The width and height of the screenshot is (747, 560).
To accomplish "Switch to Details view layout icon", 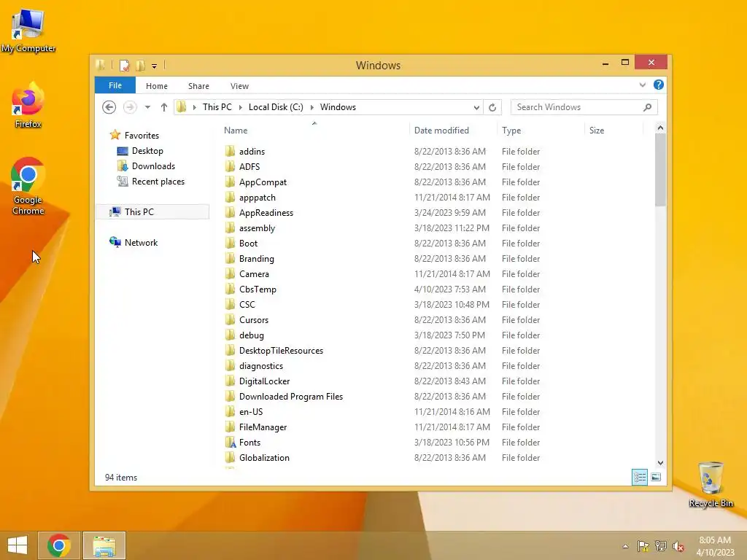I will (x=639, y=477).
